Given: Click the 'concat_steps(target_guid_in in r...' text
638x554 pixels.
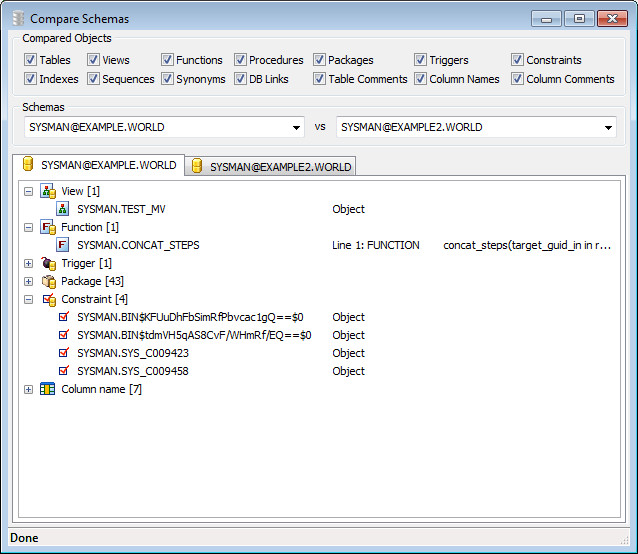Looking at the screenshot, I should pyautogui.click(x=527, y=245).
